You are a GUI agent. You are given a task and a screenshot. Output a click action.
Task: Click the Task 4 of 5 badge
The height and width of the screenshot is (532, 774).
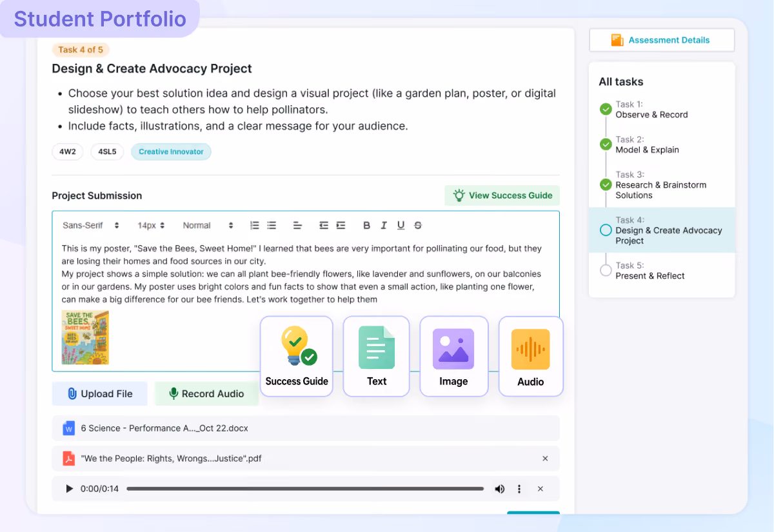click(81, 50)
